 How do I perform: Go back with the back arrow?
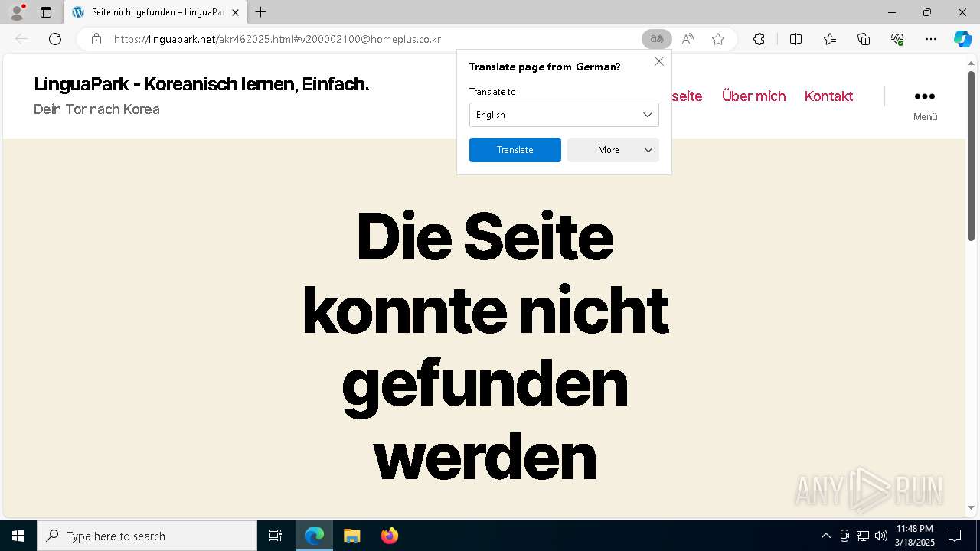21,39
